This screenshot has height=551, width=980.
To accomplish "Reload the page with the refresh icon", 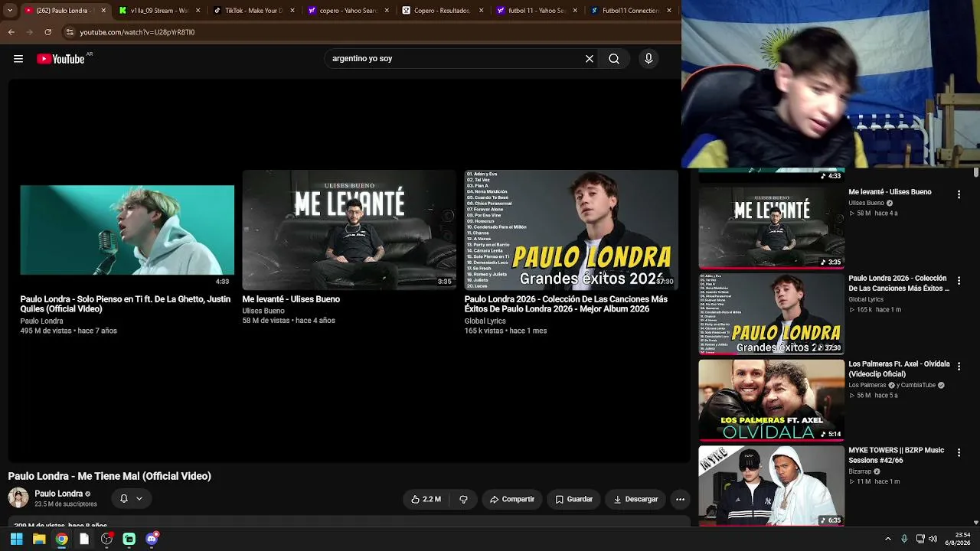I will [48, 32].
